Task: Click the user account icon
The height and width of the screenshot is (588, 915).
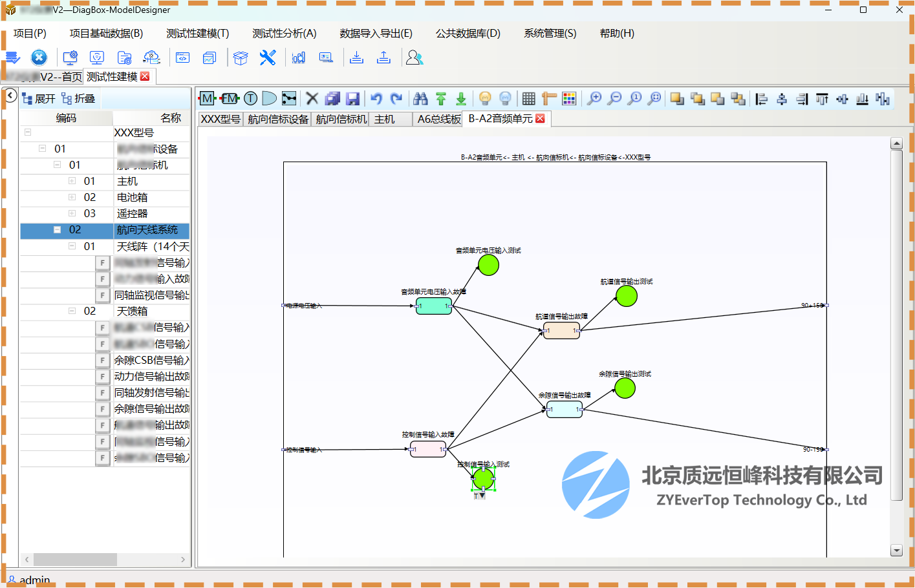Action: [x=414, y=58]
